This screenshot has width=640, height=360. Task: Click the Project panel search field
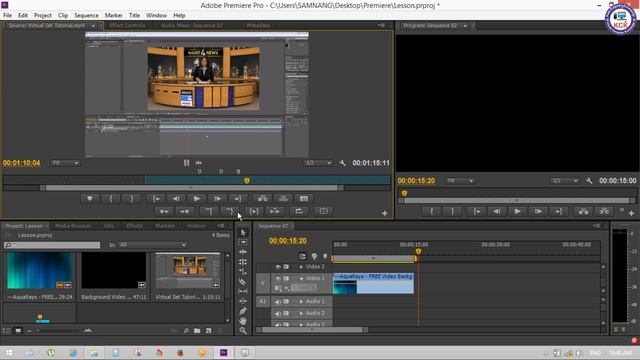coord(52,245)
